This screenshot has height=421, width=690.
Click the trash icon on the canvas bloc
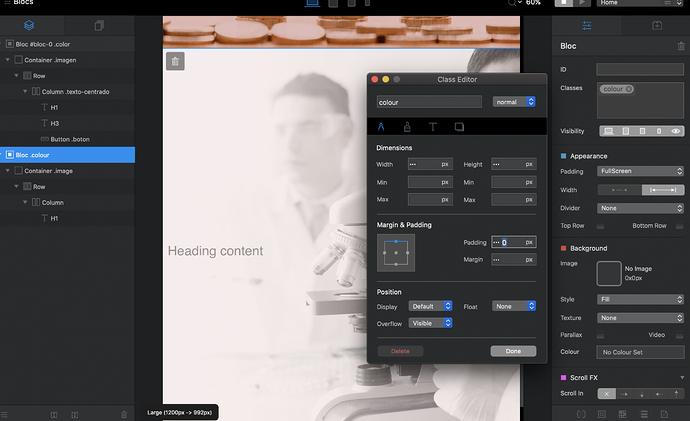176,62
